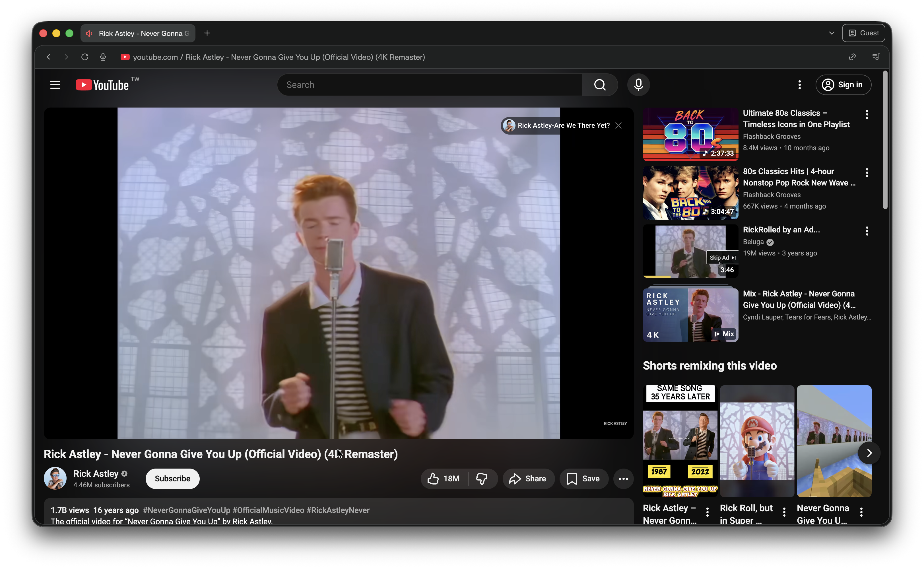
Task: Open options for Rick Roll, but in Super short
Action: pyautogui.click(x=784, y=512)
